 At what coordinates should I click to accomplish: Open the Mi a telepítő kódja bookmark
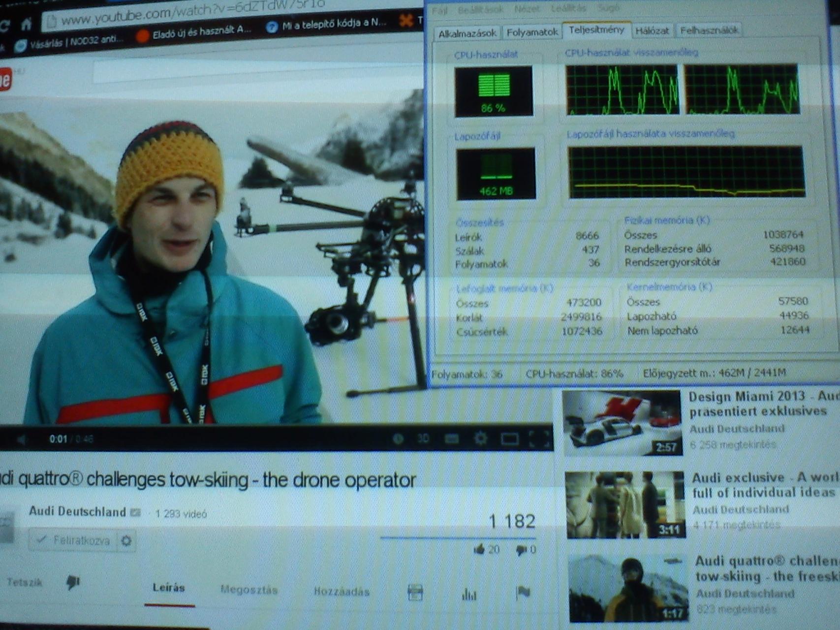327,25
